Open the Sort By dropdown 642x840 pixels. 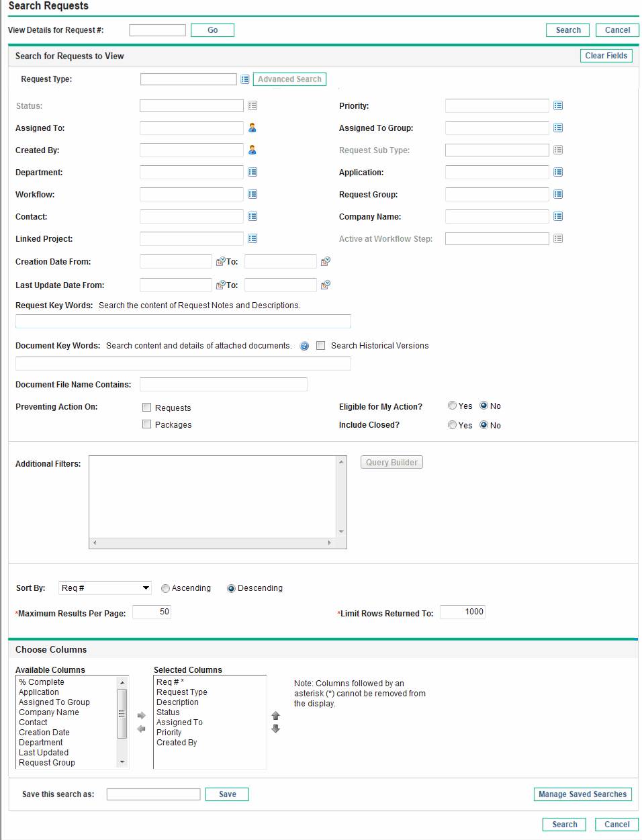[105, 588]
